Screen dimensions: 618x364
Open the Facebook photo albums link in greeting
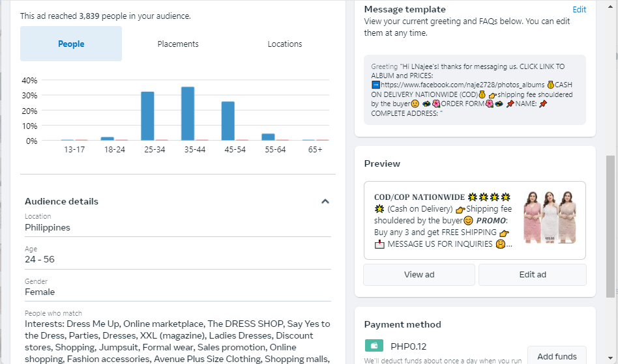click(462, 85)
